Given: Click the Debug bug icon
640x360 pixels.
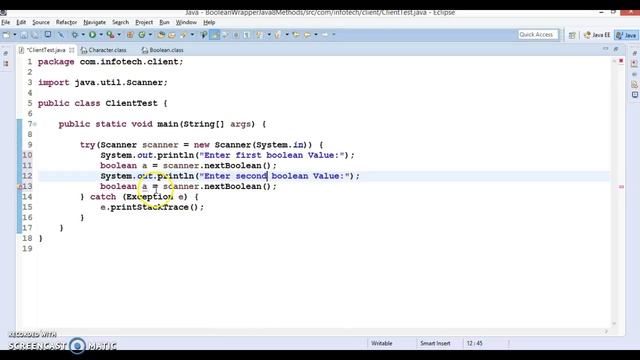Looking at the screenshot, I should pos(75,35).
